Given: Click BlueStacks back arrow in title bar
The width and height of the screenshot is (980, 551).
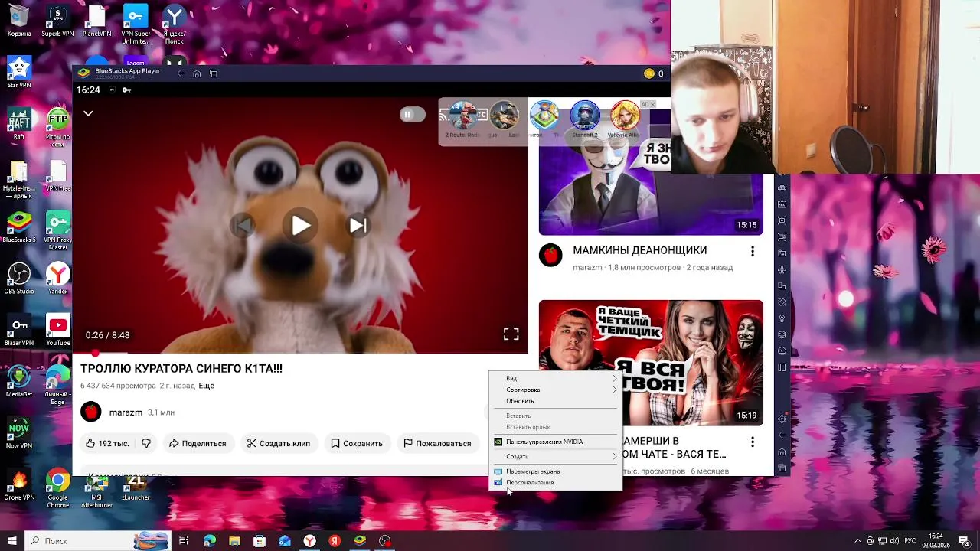Looking at the screenshot, I should 181,73.
